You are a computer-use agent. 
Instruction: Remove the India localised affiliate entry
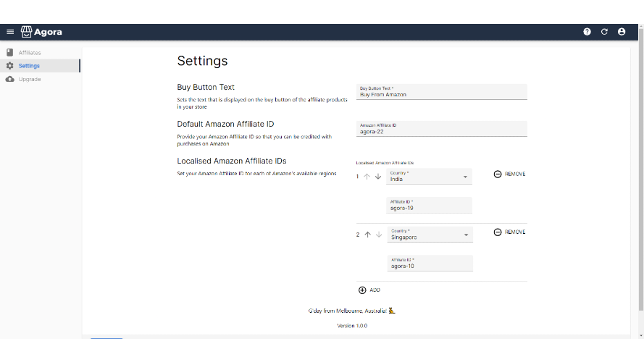pyautogui.click(x=509, y=174)
